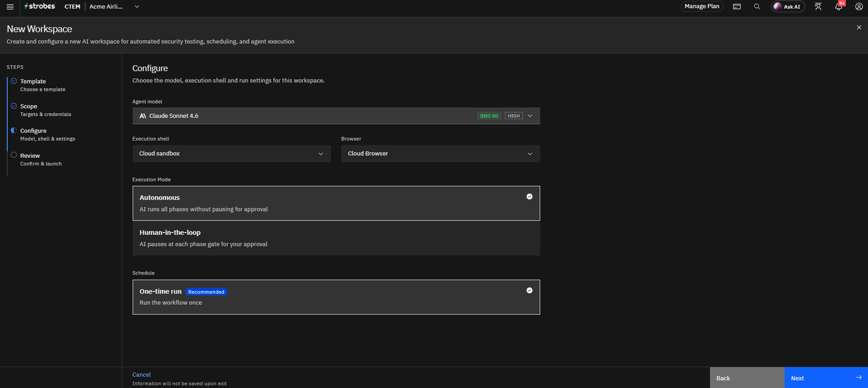Image resolution: width=868 pixels, height=388 pixels.
Task: Click the Strobes logo
Action: pyautogui.click(x=40, y=6)
